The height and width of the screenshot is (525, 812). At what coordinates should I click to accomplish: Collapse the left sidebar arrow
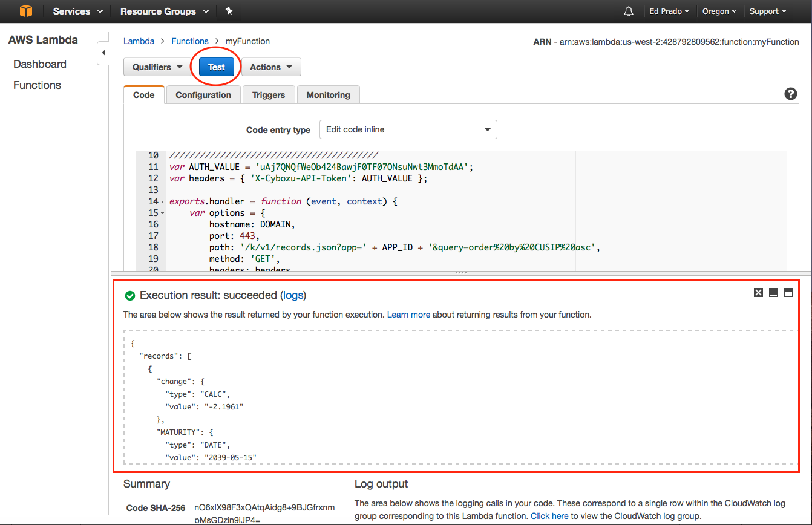coord(103,53)
